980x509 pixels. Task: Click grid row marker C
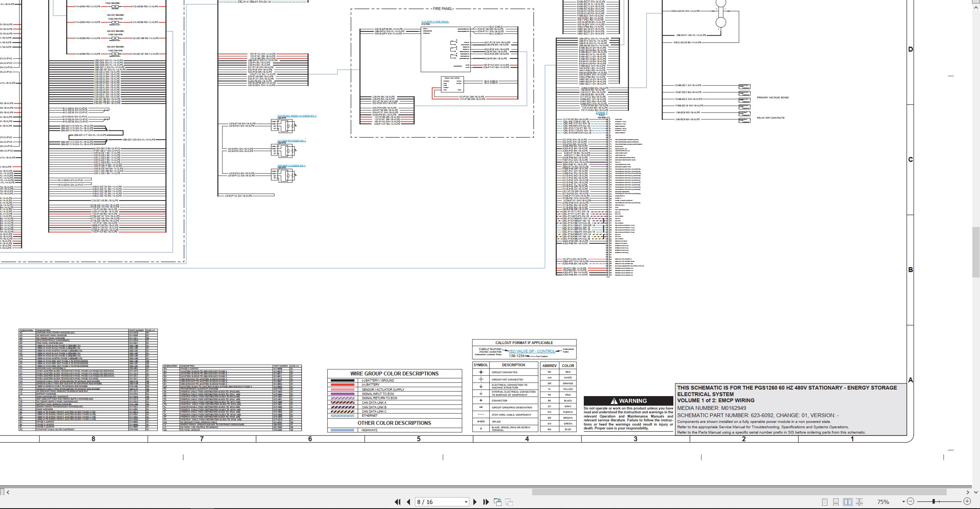(x=910, y=160)
